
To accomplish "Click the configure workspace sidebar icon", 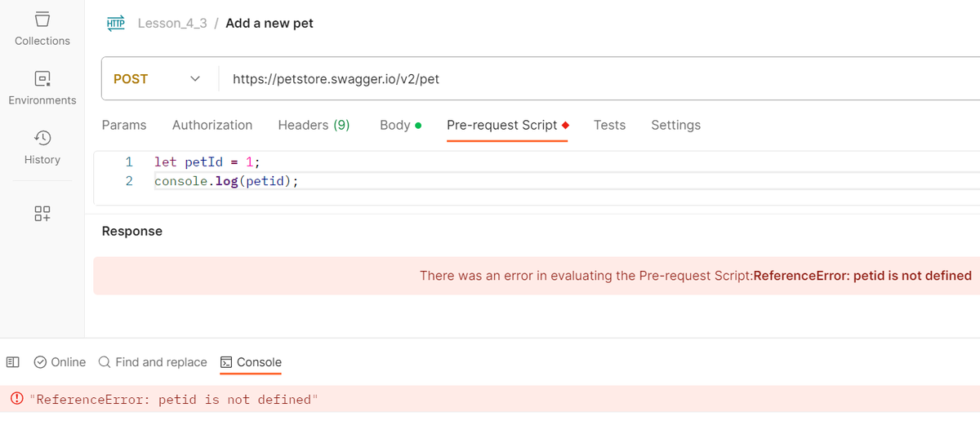I will tap(42, 214).
